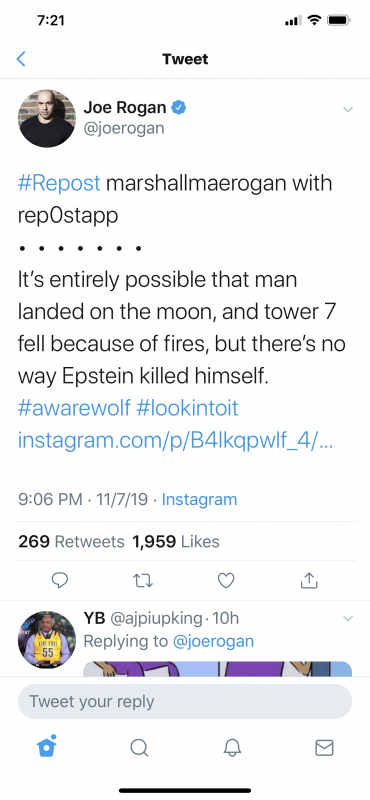View the 1,959 Likes list
The height and width of the screenshot is (800, 370).
coord(176,541)
